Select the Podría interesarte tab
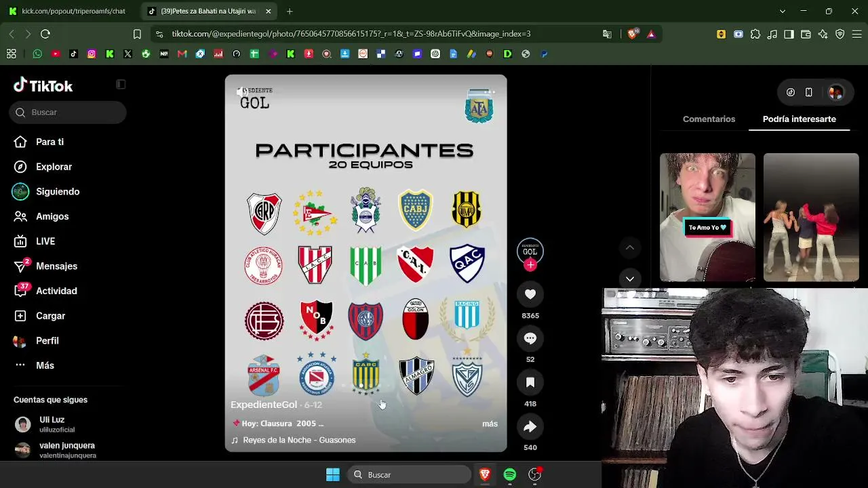868x488 pixels. click(799, 119)
